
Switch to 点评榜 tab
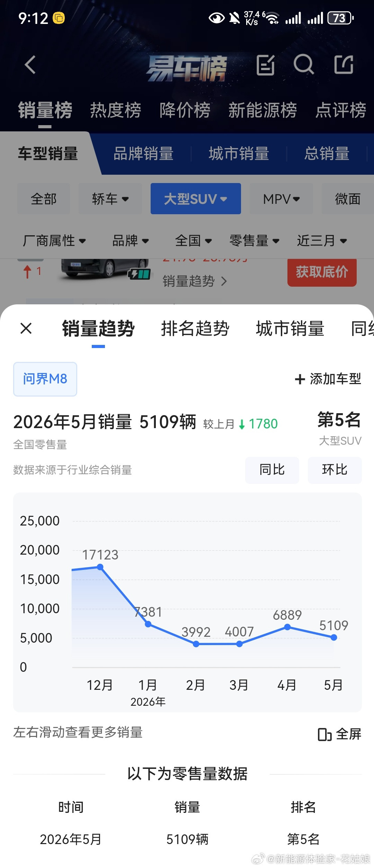(341, 110)
